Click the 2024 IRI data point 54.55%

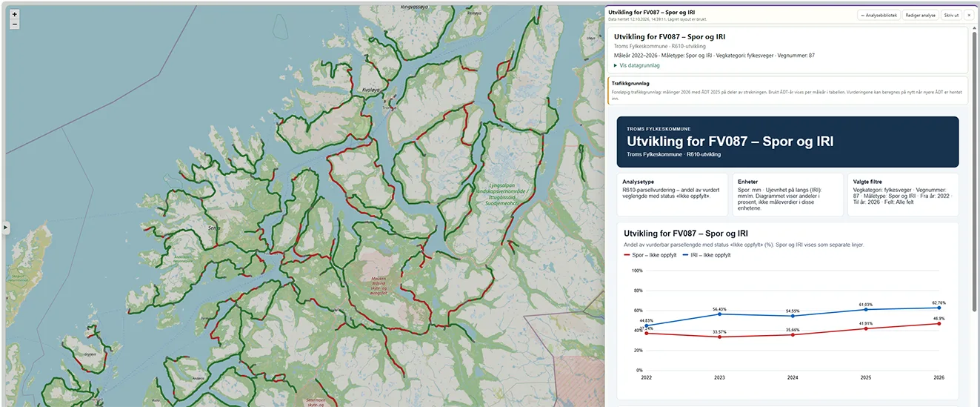(793, 316)
